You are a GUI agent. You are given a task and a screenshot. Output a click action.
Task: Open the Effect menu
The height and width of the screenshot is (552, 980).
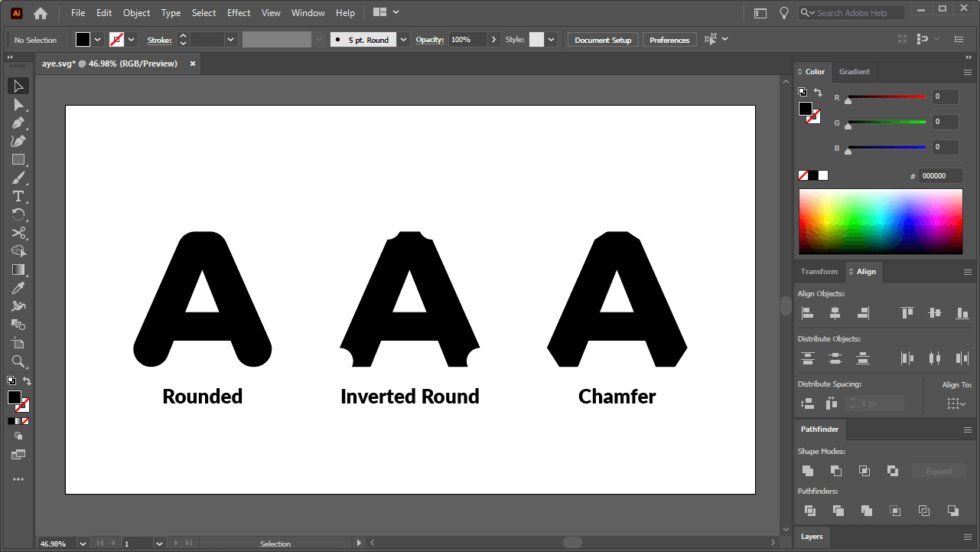(x=238, y=12)
